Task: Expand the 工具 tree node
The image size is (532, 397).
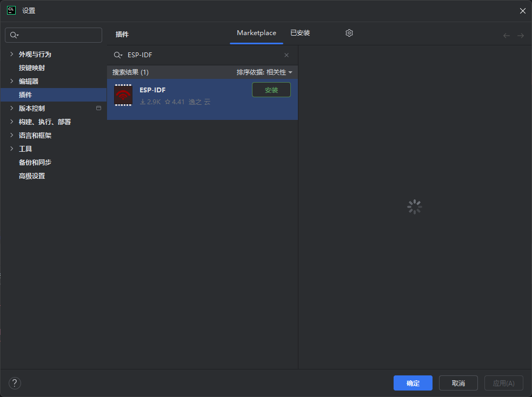Action: point(12,149)
